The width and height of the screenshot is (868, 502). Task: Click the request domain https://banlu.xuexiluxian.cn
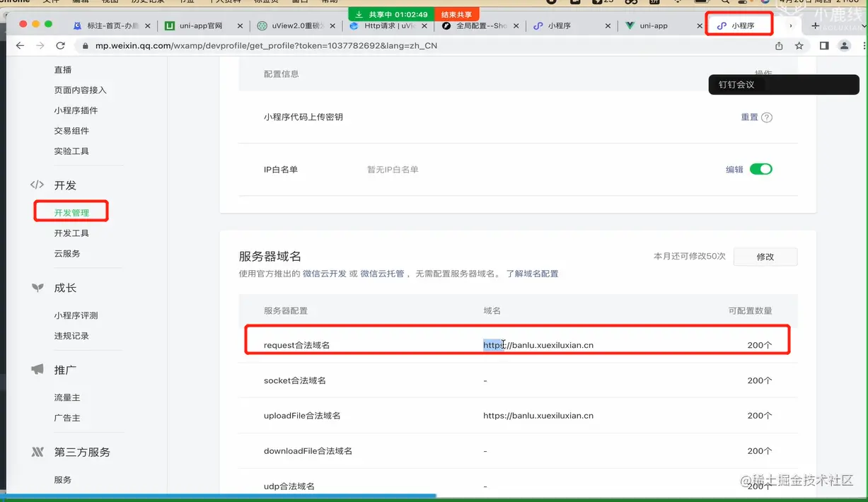[538, 345]
